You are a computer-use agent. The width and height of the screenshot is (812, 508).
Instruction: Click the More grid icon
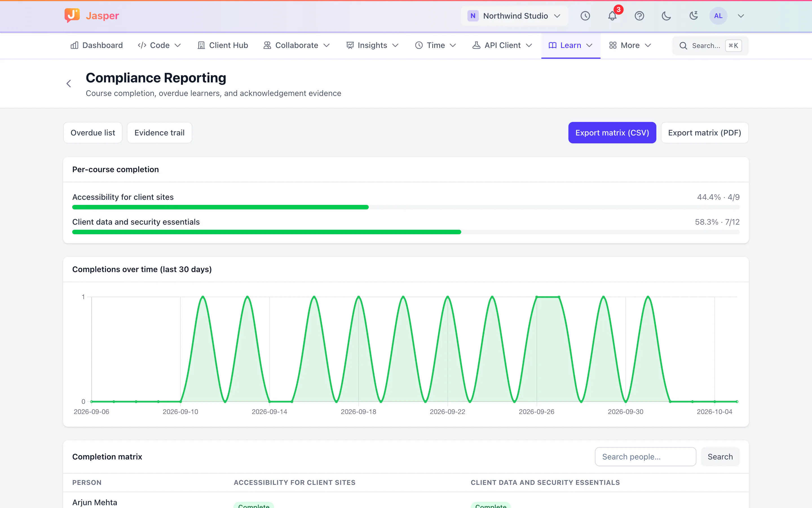(x=613, y=45)
